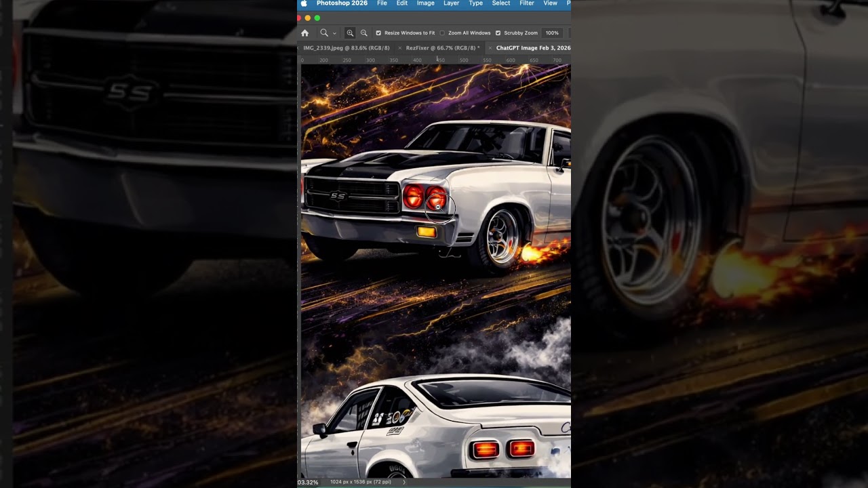Open the File menu
This screenshot has height=488, width=868.
point(382,3)
